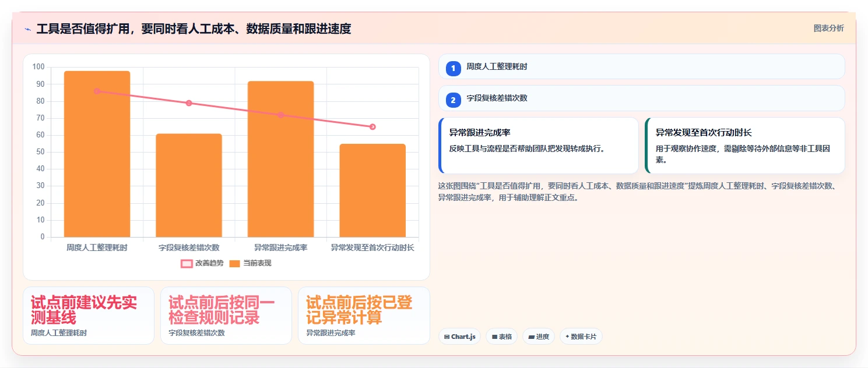Click the 周度人工整理耗时 orange bar
The image size is (868, 368).
(x=97, y=154)
